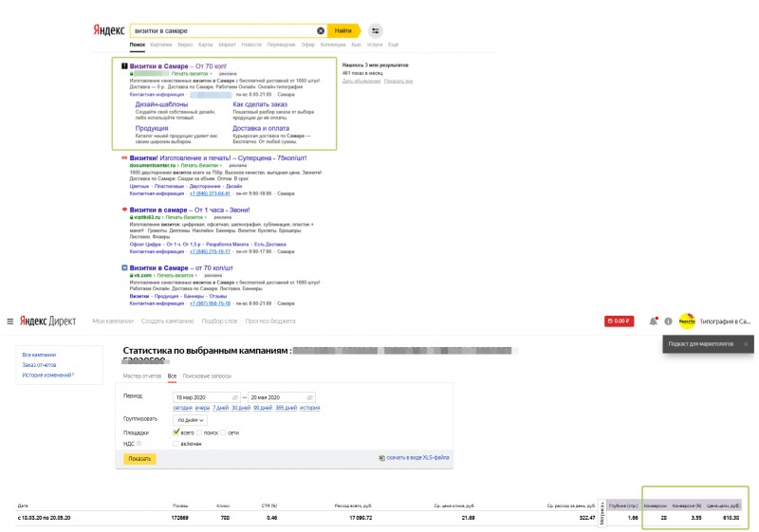Expand 'Печать Визиток' arrow on documentcenter.ru ad

coord(221,166)
